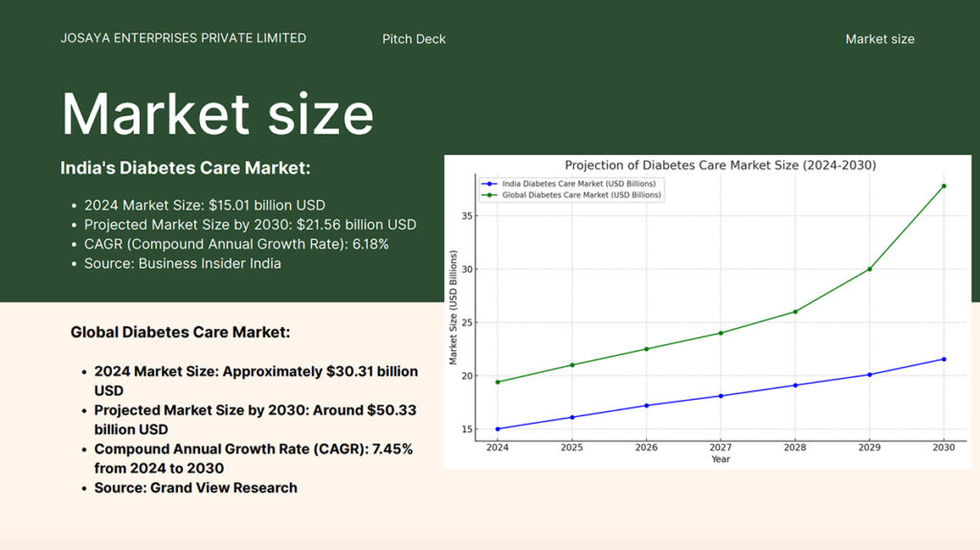This screenshot has width=980, height=550.
Task: Click the green Global line's 2024 data point
Action: [x=498, y=382]
